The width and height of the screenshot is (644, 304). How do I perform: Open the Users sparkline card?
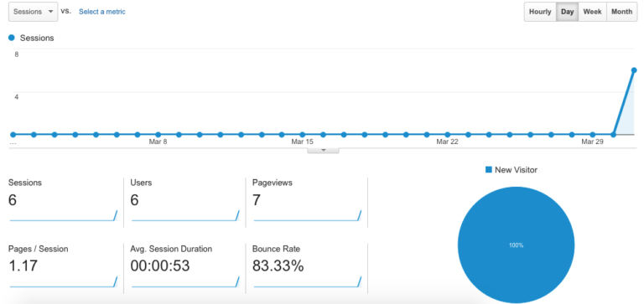click(x=184, y=202)
